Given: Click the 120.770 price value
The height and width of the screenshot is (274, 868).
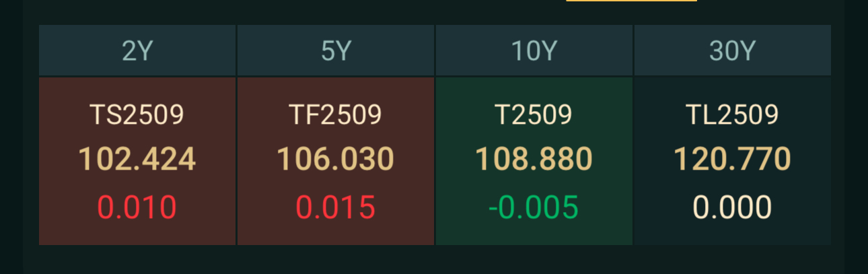Looking at the screenshot, I should [732, 160].
